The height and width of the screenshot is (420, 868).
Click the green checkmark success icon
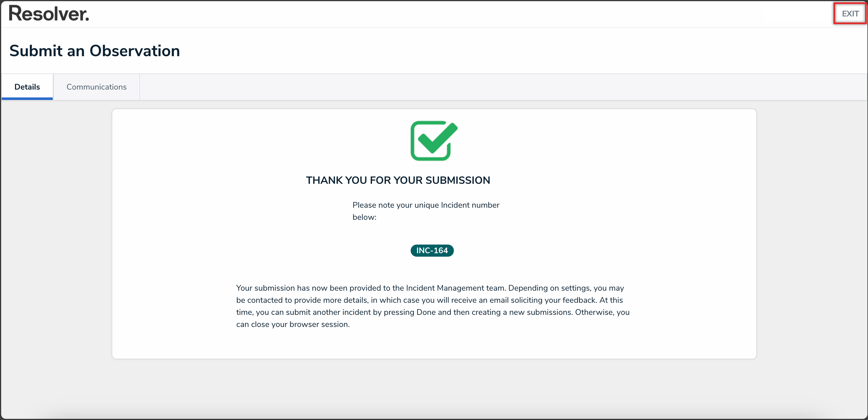[434, 141]
